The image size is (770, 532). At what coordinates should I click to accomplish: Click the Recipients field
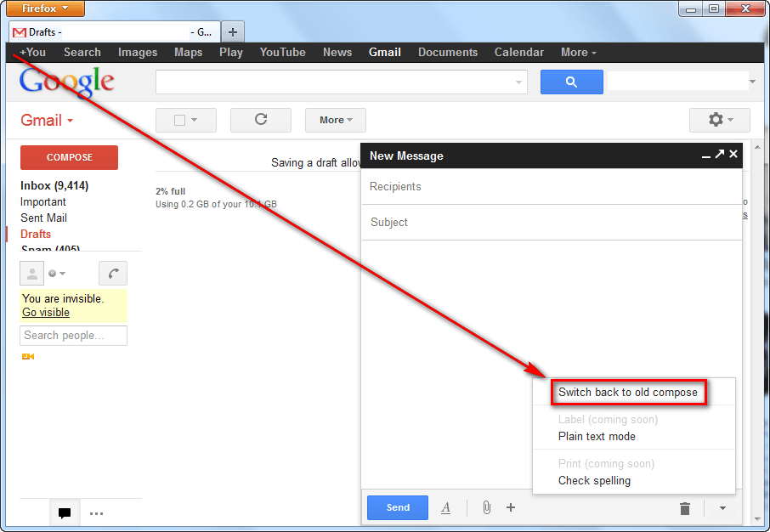(x=552, y=187)
